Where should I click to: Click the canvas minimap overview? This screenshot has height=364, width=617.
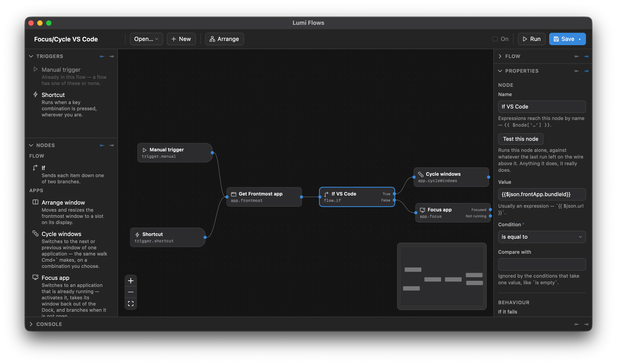click(442, 277)
